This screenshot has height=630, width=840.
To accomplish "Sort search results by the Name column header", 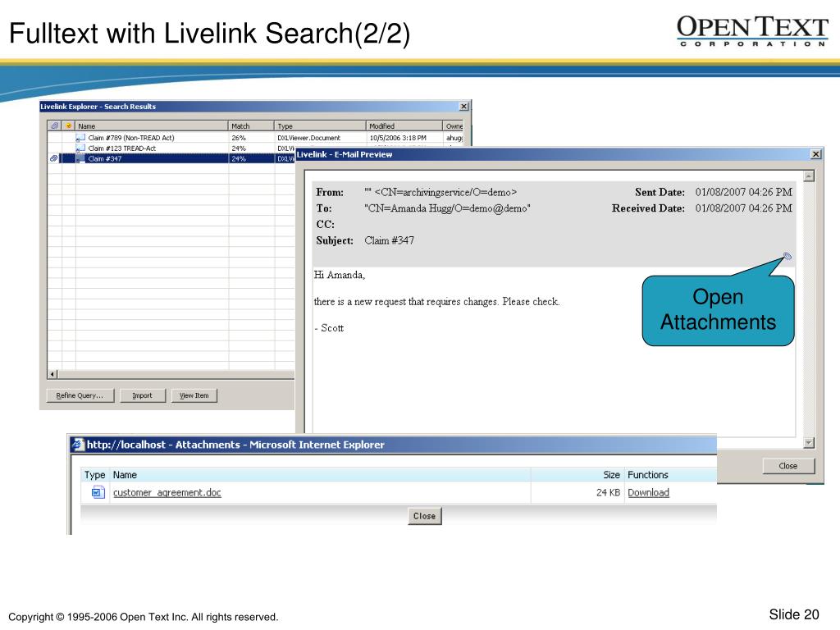I will [x=152, y=126].
